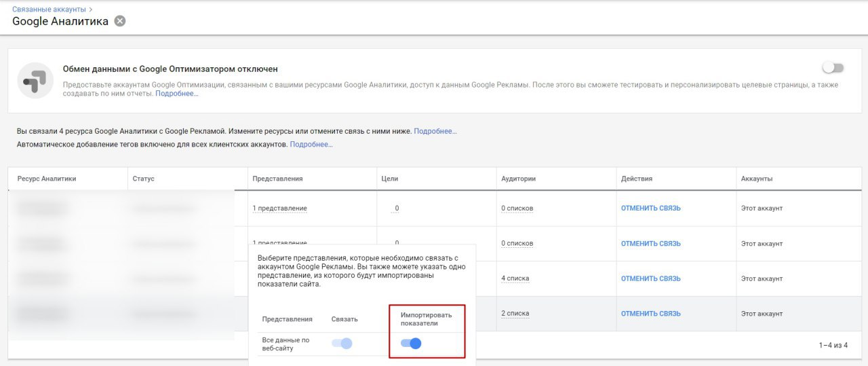
Task: Enable the Google Оптимизатор data sharing toggle
Action: tap(833, 68)
